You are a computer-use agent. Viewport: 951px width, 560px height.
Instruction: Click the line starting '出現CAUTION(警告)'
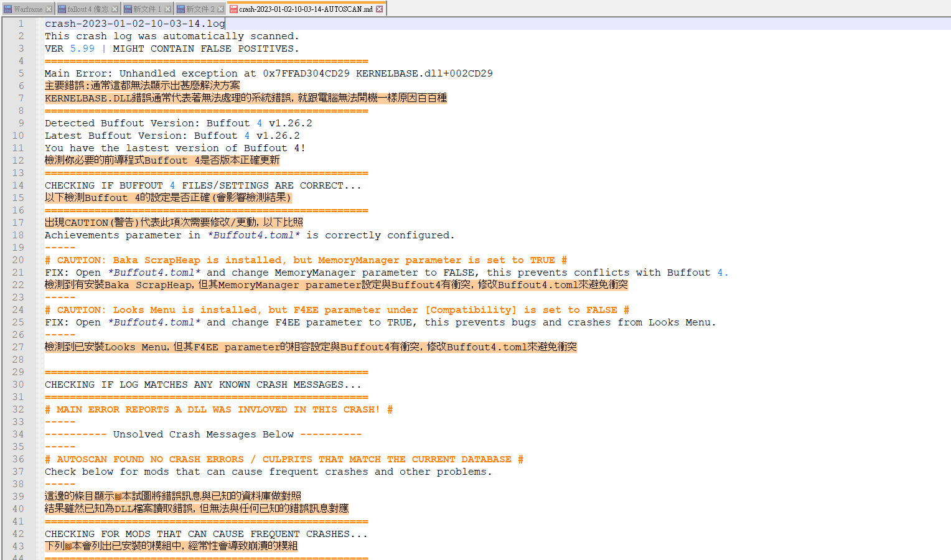tap(174, 223)
